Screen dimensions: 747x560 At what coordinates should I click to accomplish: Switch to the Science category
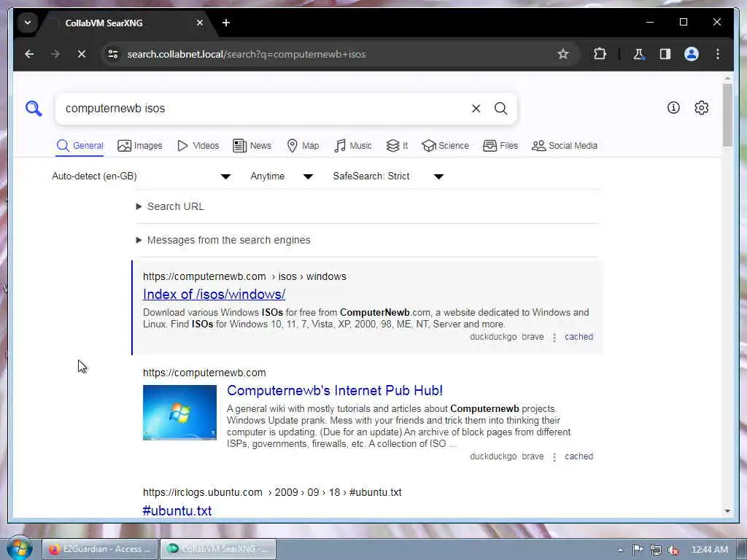446,146
